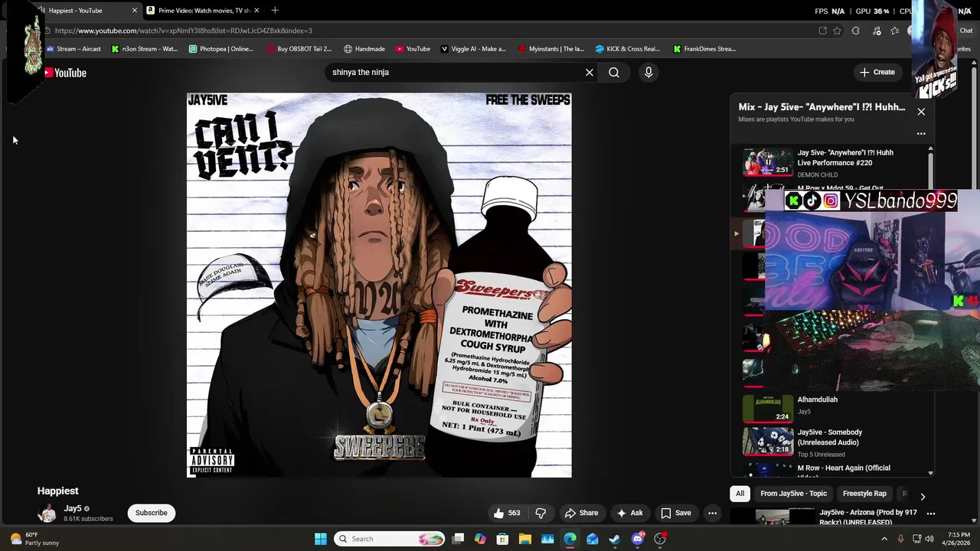980x551 pixels.
Task: Launch Copilot from the taskbar
Action: pyautogui.click(x=480, y=539)
